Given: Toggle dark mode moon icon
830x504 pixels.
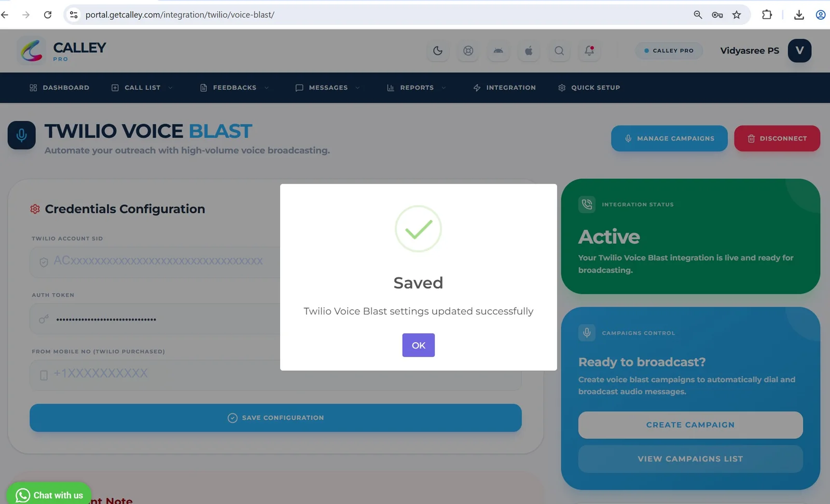Looking at the screenshot, I should coord(438,51).
